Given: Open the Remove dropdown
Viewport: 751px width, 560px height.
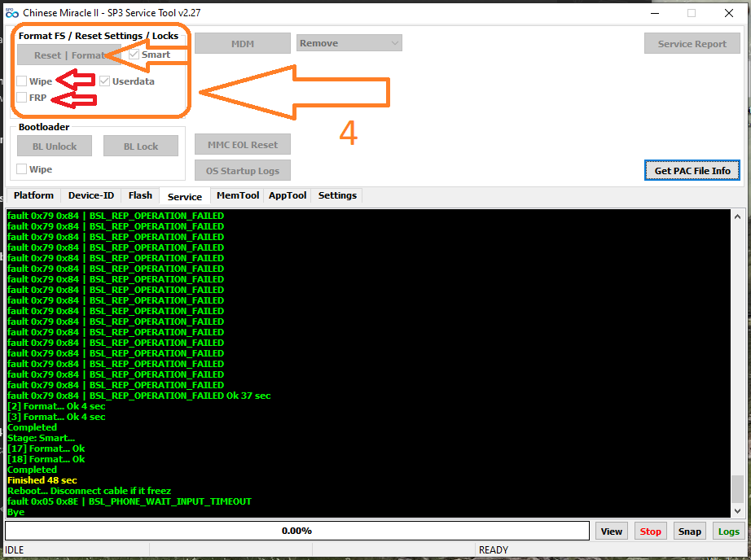Looking at the screenshot, I should tap(349, 43).
